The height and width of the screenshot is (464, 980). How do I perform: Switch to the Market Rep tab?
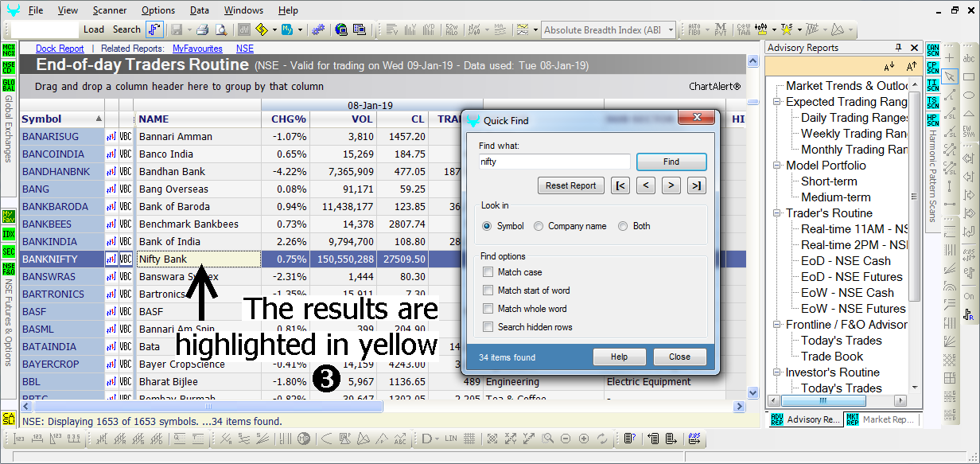pos(881,419)
